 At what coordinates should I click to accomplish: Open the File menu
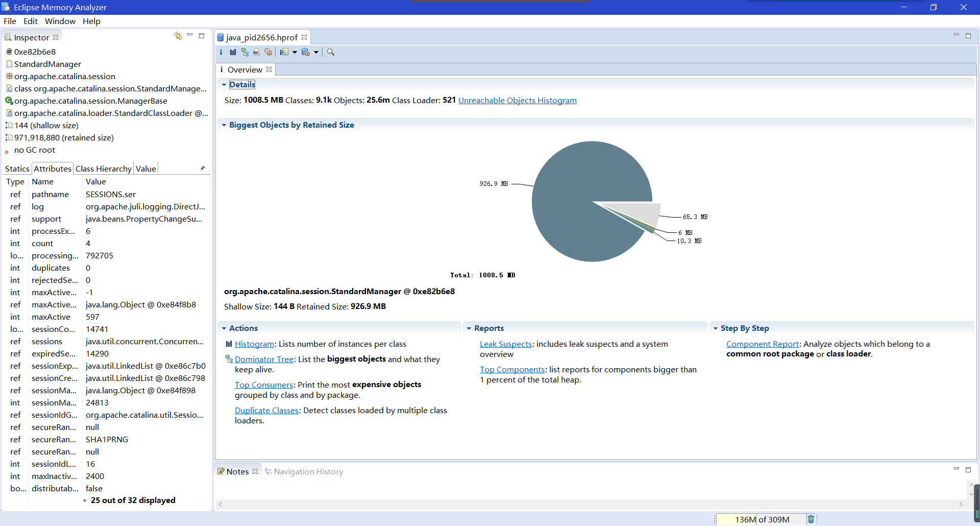[x=10, y=21]
